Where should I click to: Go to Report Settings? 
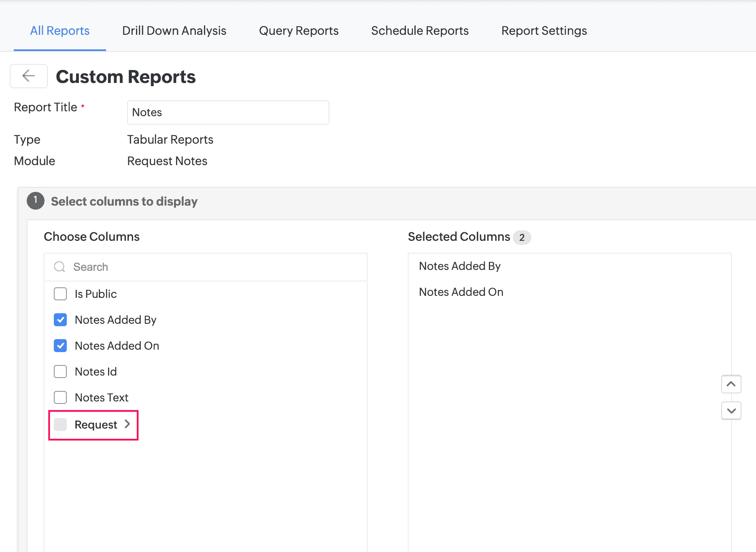(544, 30)
